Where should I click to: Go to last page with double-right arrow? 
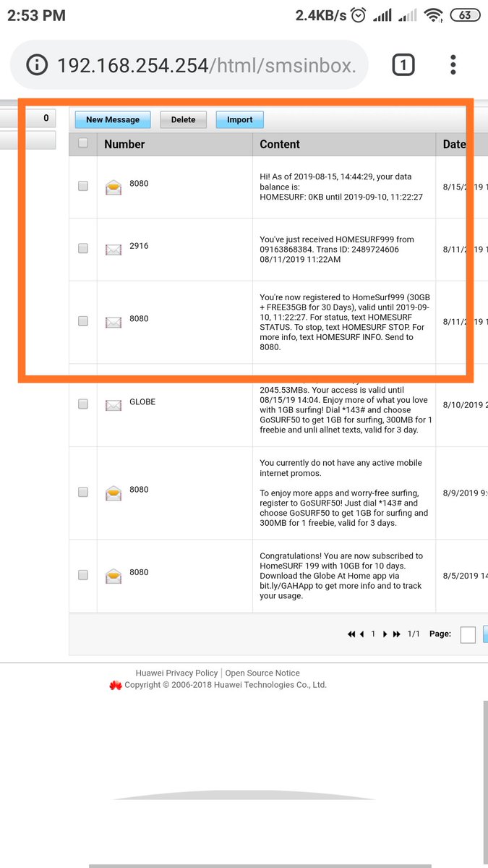(396, 634)
